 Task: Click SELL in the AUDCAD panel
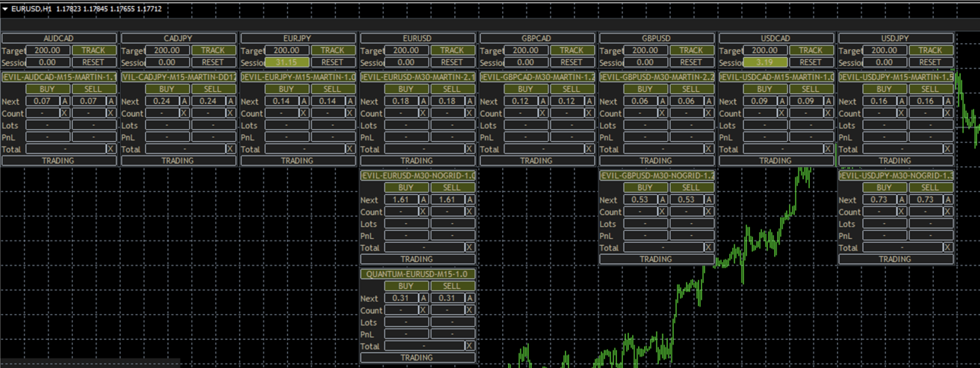tap(94, 89)
